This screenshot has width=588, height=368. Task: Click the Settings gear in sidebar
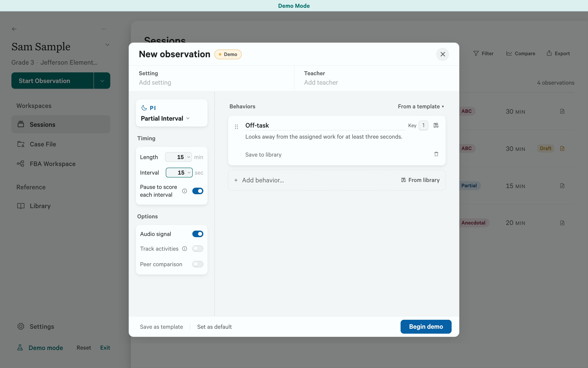21,326
